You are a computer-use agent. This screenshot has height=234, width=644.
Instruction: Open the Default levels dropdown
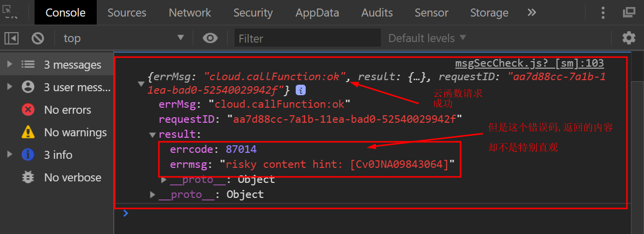[427, 38]
